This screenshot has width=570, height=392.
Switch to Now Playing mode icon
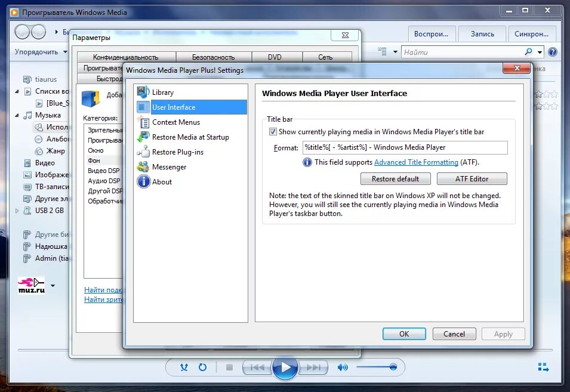543,367
